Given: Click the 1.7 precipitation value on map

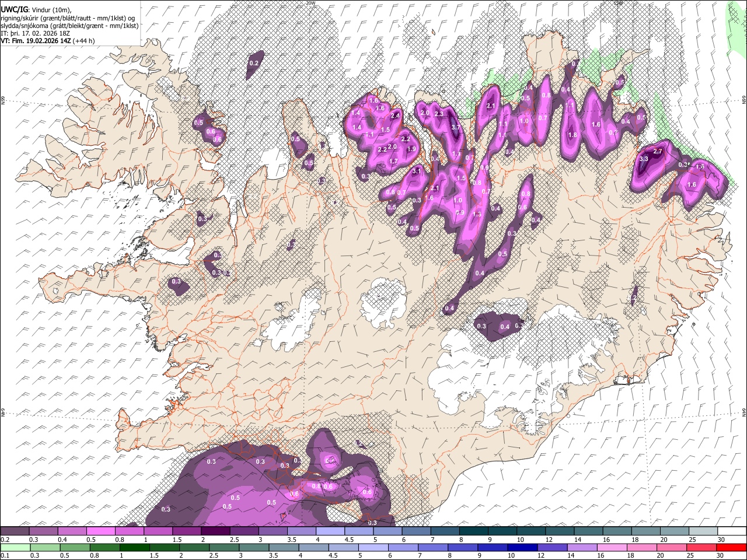Looking at the screenshot, I should (393, 162).
